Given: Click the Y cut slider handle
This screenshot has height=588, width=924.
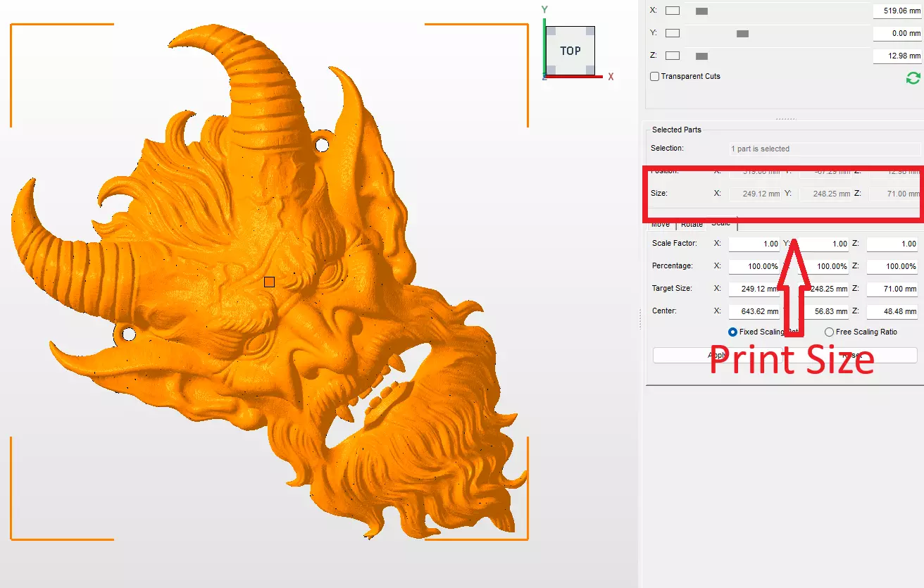Looking at the screenshot, I should click(x=742, y=34).
